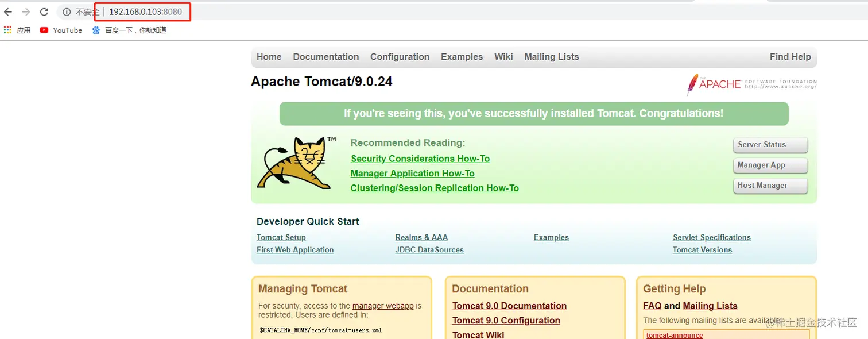Open the Tomcat Setup link
The image size is (868, 339).
pos(281,237)
